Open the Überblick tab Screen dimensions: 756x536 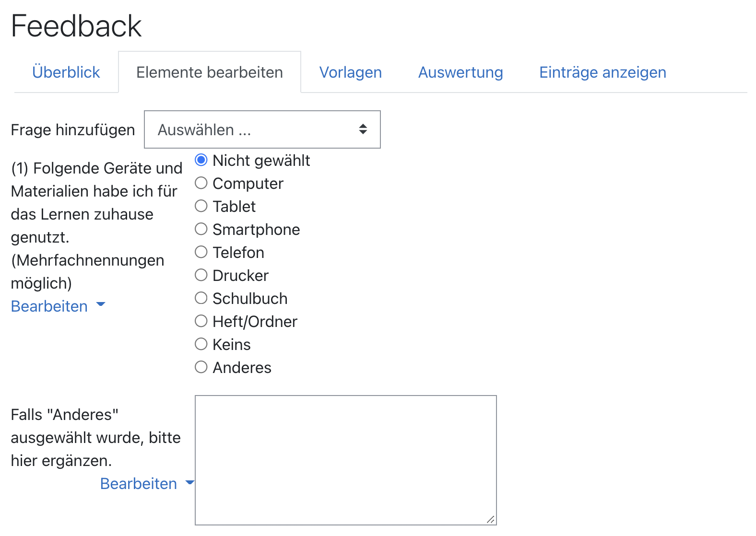click(x=66, y=72)
